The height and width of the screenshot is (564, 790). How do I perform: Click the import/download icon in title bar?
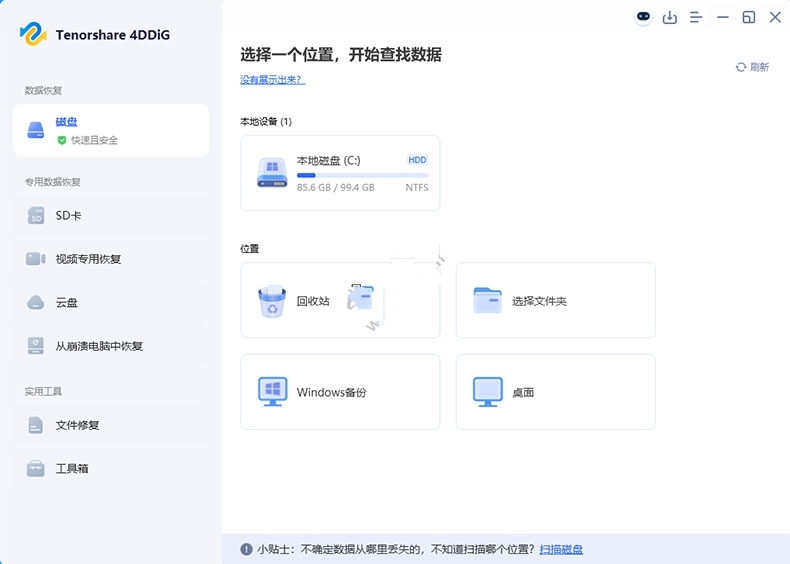[x=670, y=17]
